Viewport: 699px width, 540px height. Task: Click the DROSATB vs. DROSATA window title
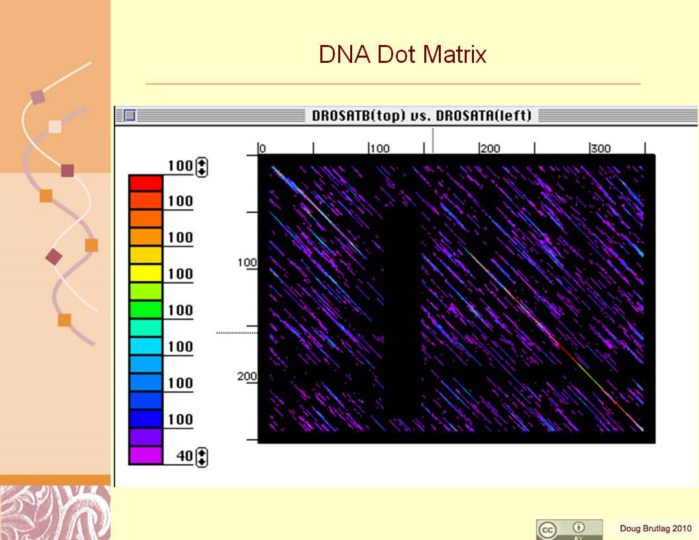point(424,116)
